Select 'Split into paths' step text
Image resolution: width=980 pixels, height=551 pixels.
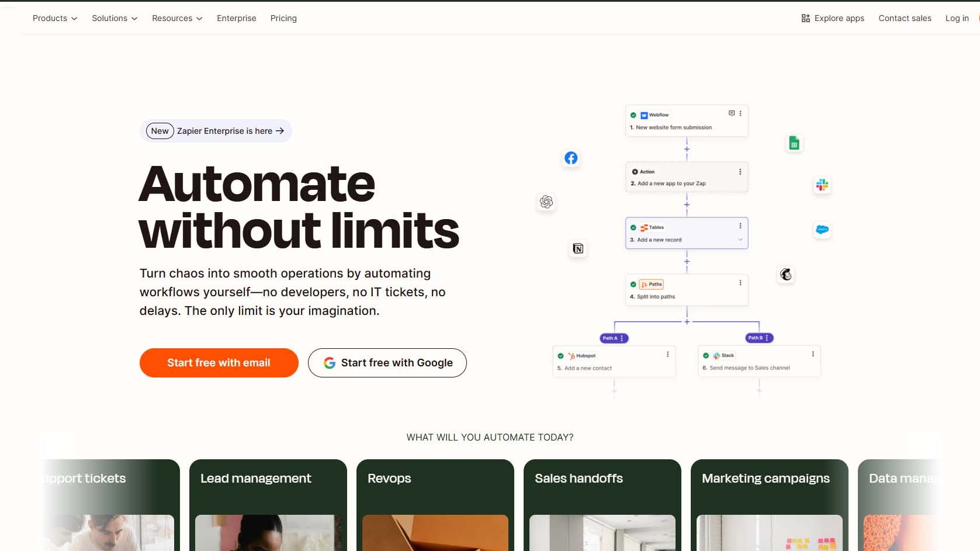[656, 297]
